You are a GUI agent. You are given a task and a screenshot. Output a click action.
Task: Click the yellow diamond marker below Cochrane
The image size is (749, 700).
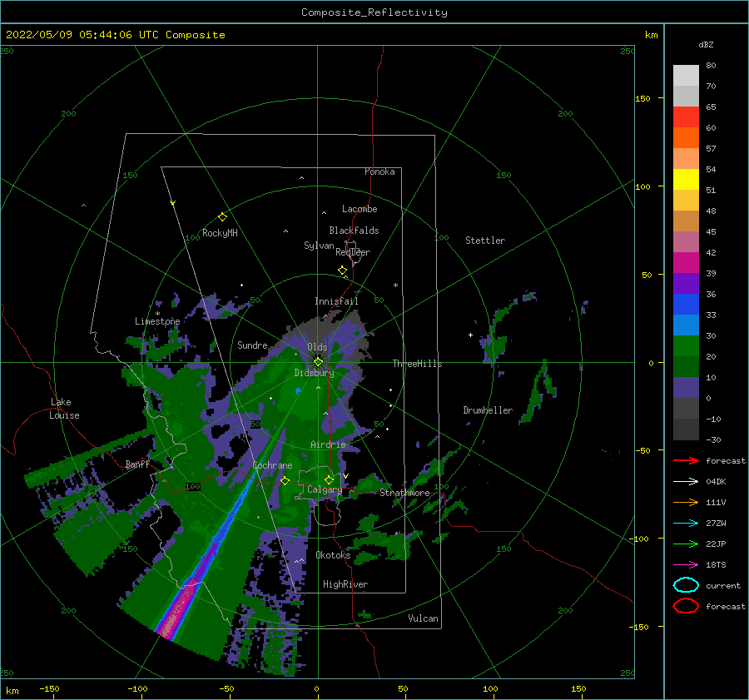point(285,481)
